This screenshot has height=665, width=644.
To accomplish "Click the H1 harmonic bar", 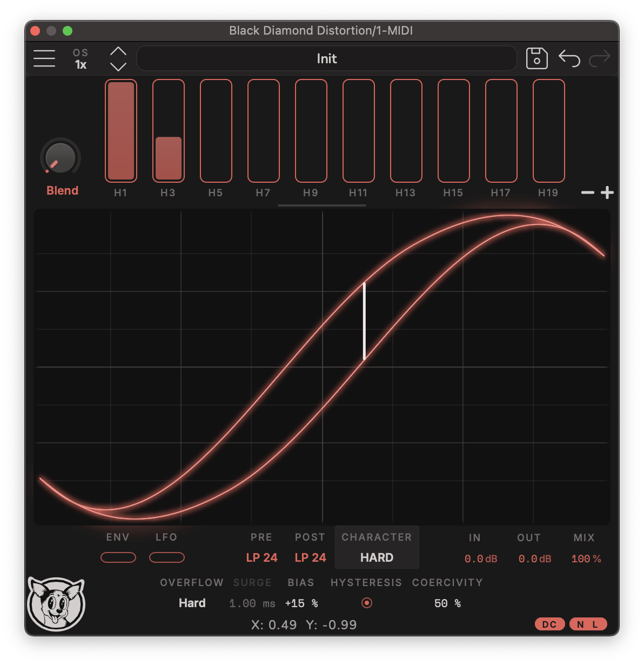I will 121,131.
